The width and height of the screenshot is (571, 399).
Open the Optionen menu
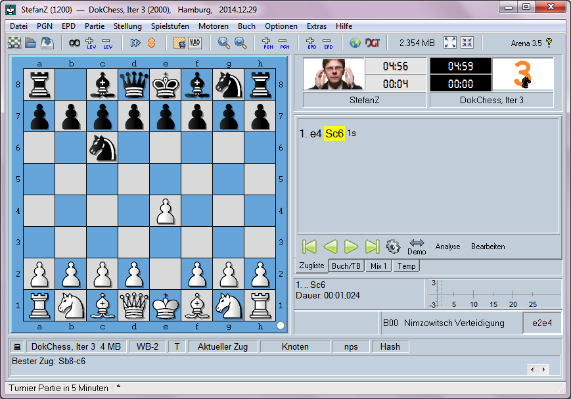(x=281, y=26)
